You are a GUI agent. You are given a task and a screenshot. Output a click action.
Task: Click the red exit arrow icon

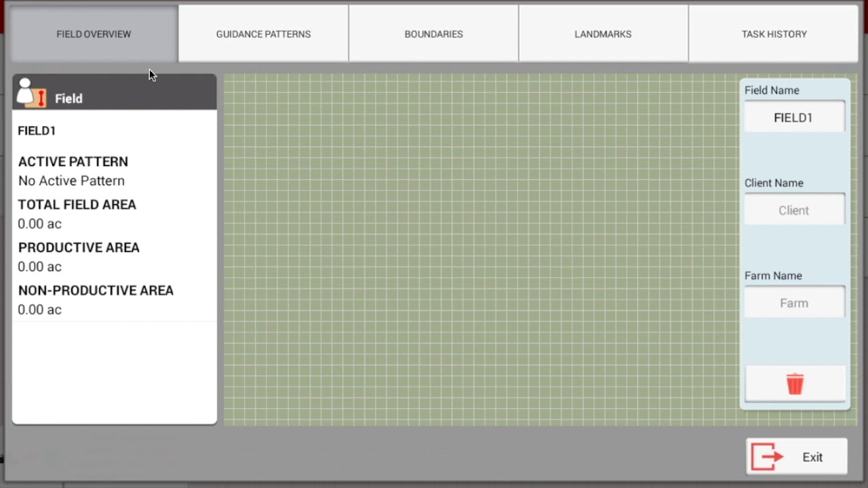768,457
